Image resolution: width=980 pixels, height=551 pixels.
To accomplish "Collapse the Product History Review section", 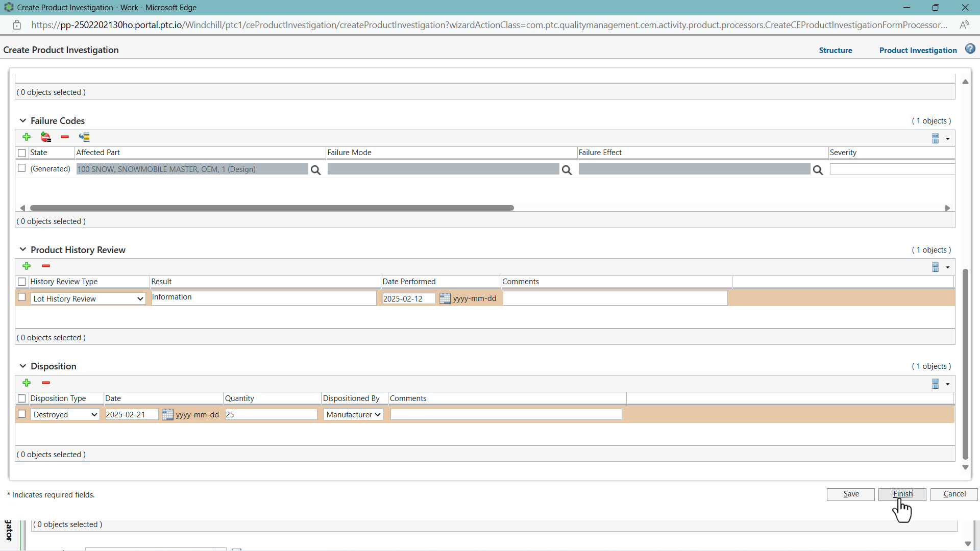I will [22, 249].
